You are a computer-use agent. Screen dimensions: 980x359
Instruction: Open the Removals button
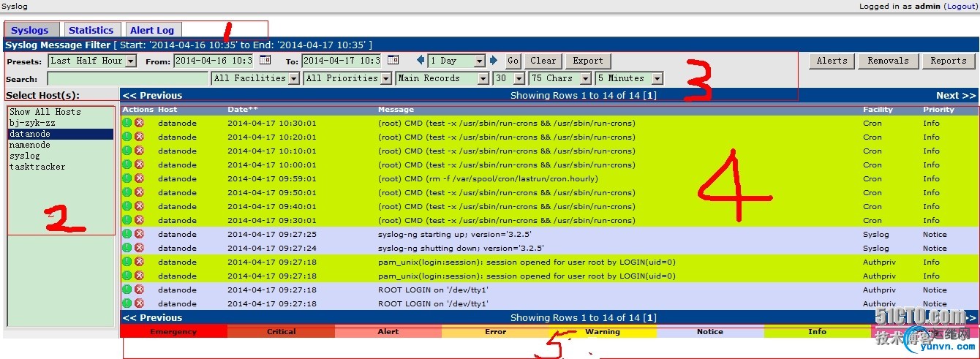[x=888, y=61]
